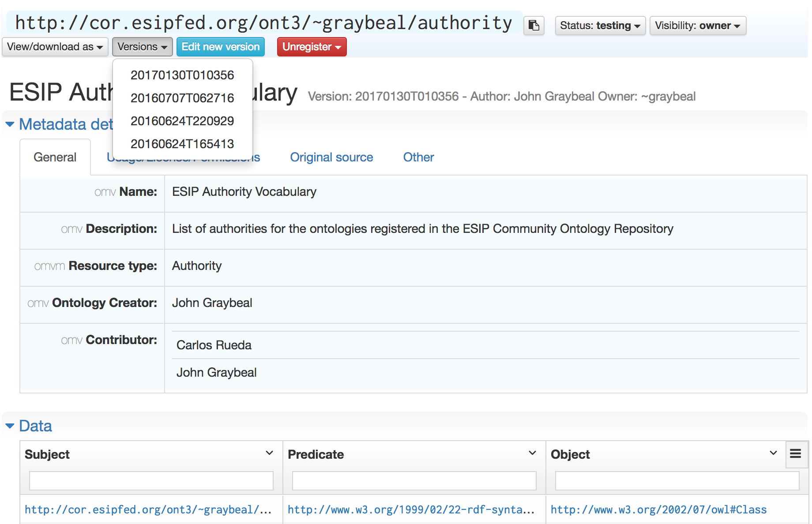Open the Unregister dropdown
Screen dimensions: 812x524
tap(312, 47)
